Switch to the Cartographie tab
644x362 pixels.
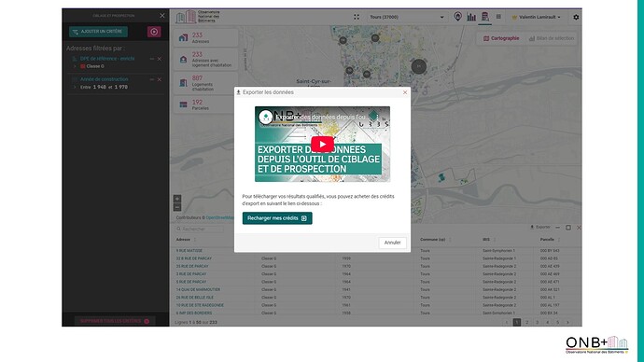pos(501,38)
